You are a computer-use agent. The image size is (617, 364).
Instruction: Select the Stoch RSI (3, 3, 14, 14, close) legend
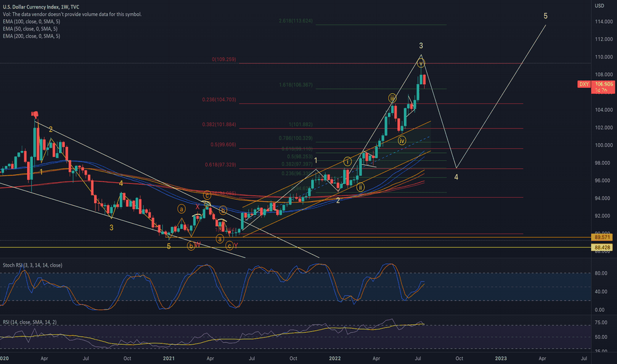click(32, 265)
